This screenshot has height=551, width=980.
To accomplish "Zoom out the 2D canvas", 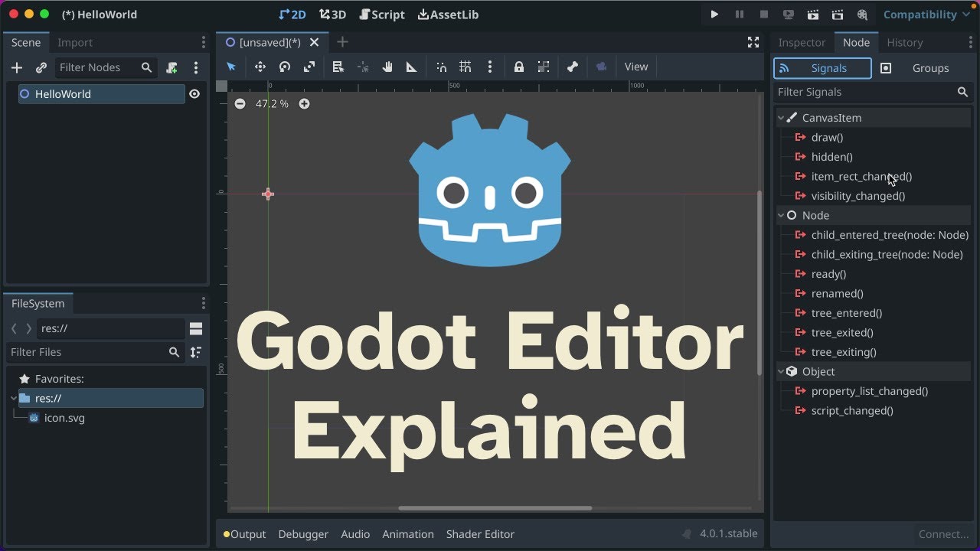I will pyautogui.click(x=240, y=104).
